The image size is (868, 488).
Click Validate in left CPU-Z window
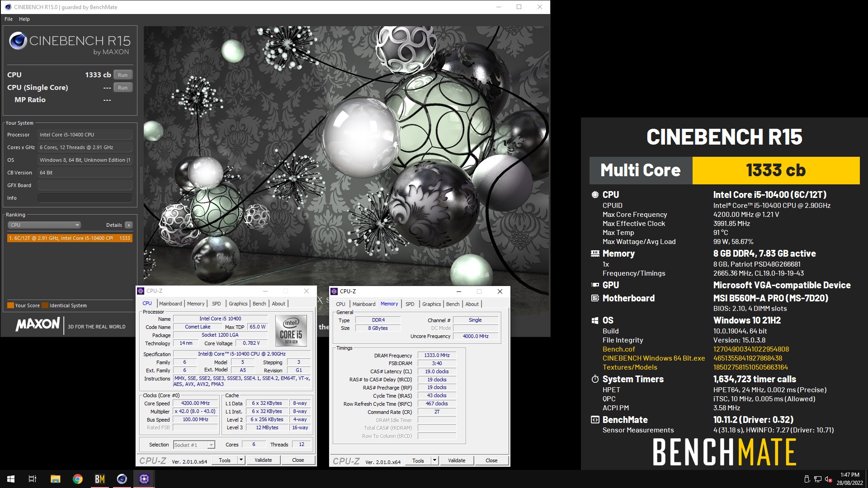pyautogui.click(x=263, y=460)
